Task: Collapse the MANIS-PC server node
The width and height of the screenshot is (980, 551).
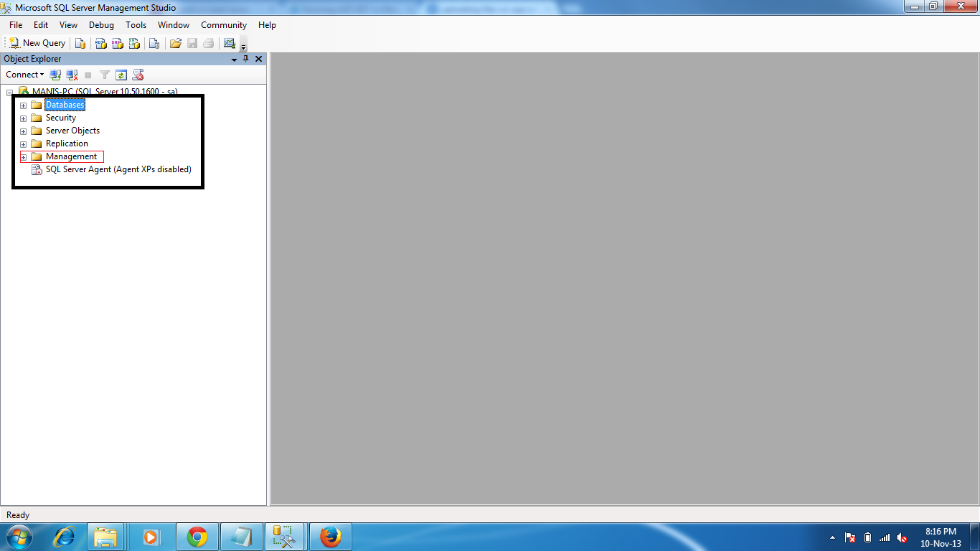Action: pyautogui.click(x=10, y=93)
